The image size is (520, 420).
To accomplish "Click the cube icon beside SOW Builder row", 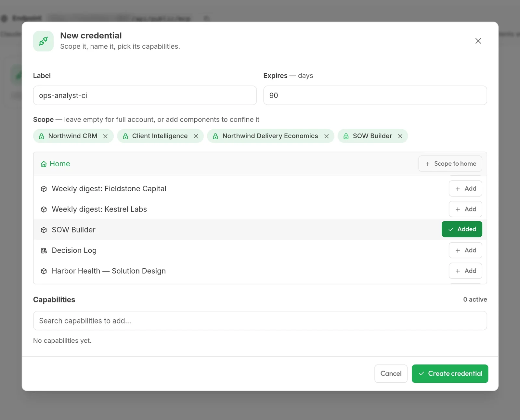I will coord(44,230).
